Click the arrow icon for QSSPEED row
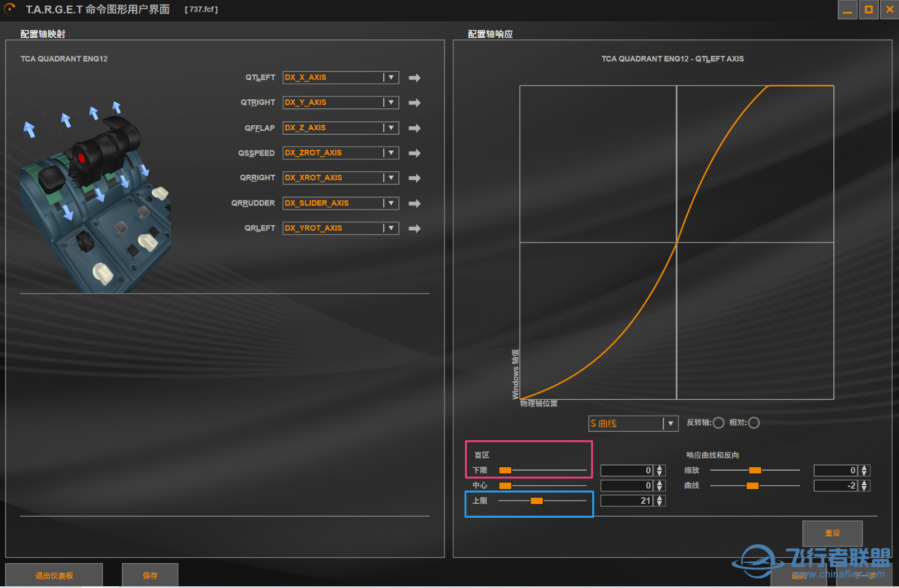899x588 pixels. [415, 153]
